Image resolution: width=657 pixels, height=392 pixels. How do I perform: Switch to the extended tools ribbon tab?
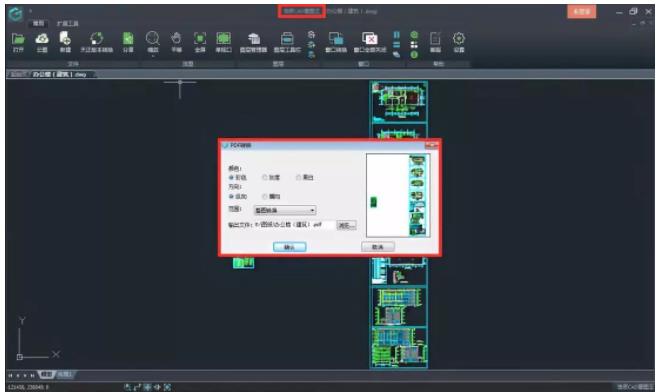pyautogui.click(x=67, y=23)
